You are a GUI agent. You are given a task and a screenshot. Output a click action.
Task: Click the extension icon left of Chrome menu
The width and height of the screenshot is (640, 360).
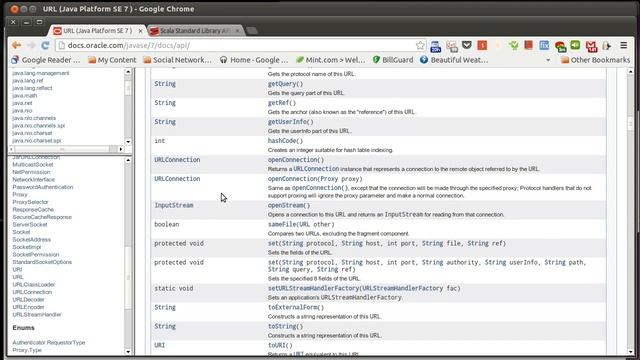point(607,46)
